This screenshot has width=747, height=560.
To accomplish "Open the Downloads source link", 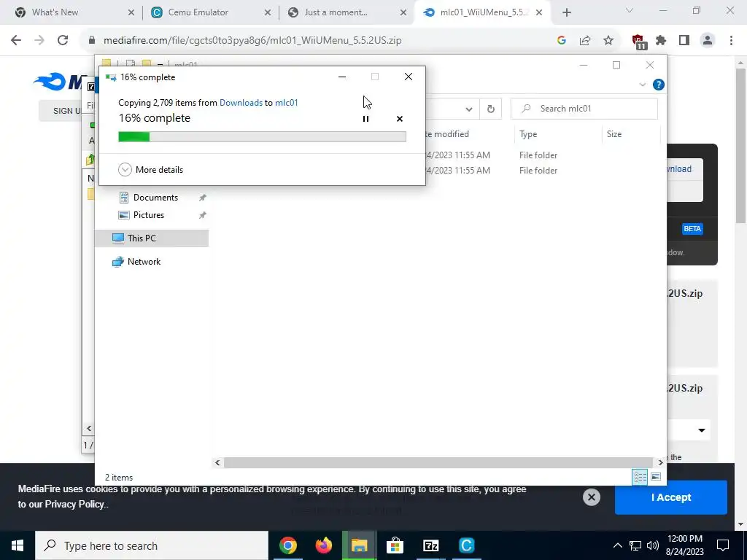I will (x=241, y=102).
